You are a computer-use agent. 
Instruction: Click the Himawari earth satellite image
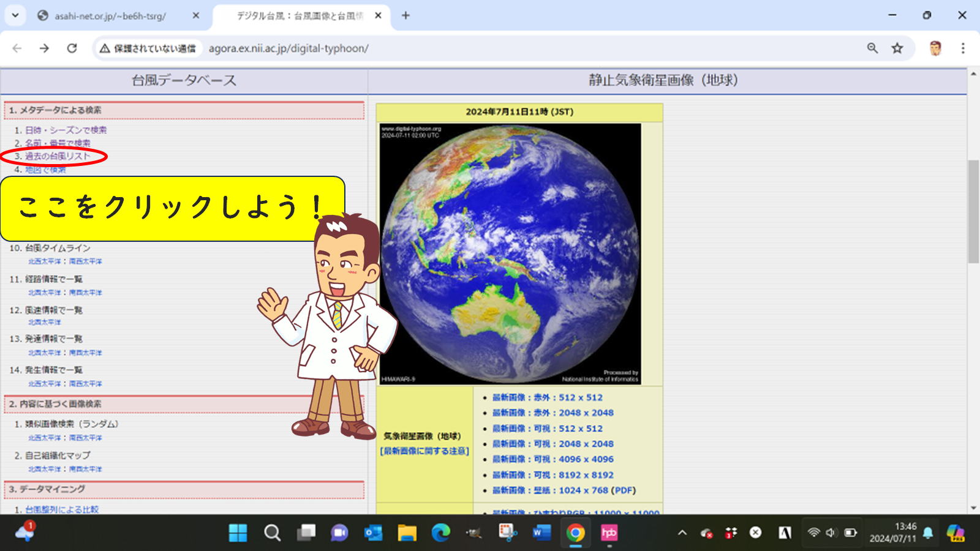click(x=510, y=254)
